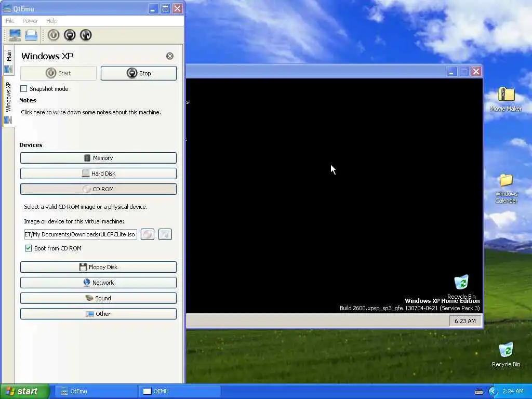Click the keyboard icon in system tray
The width and height of the screenshot is (532, 399).
point(478,392)
